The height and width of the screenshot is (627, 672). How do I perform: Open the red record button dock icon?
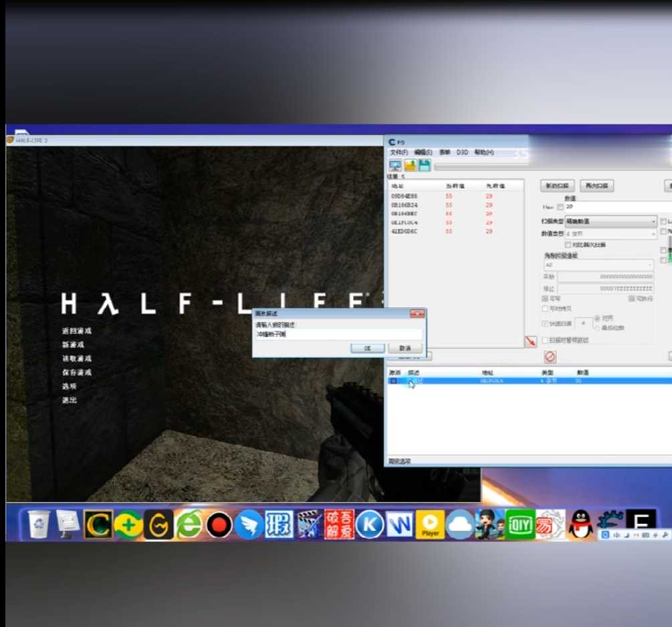(x=219, y=525)
